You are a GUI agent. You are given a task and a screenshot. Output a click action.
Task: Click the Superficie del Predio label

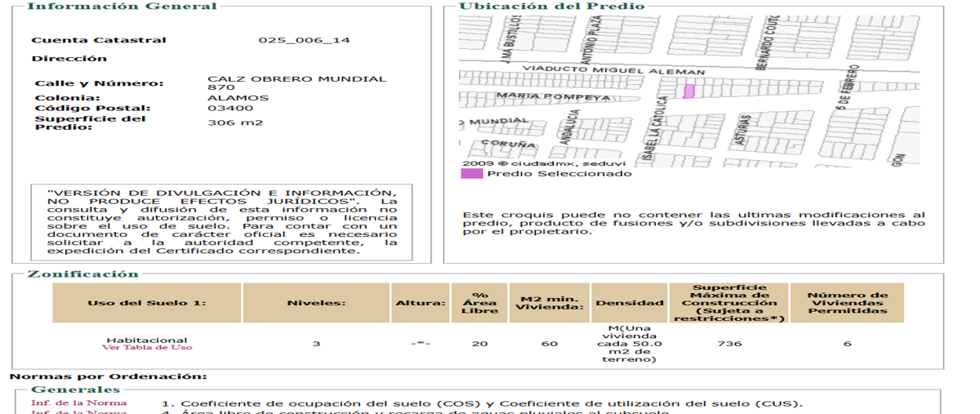point(91,122)
